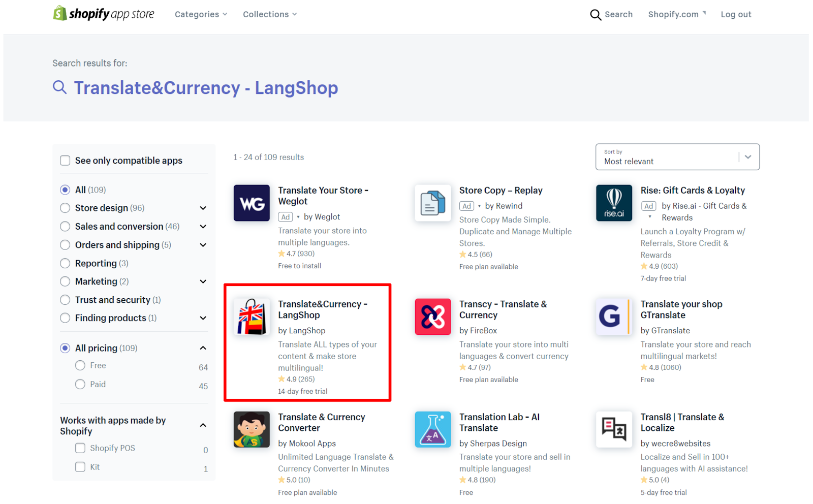This screenshot has height=504, width=813.
Task: Collapse Works with apps made by Shopify
Action: click(x=203, y=425)
